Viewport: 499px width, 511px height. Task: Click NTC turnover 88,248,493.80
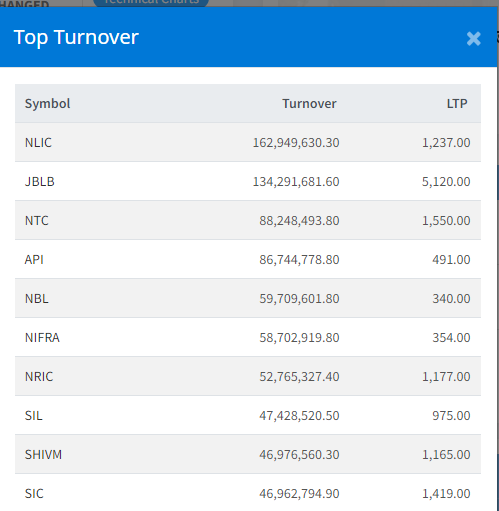[x=299, y=221]
